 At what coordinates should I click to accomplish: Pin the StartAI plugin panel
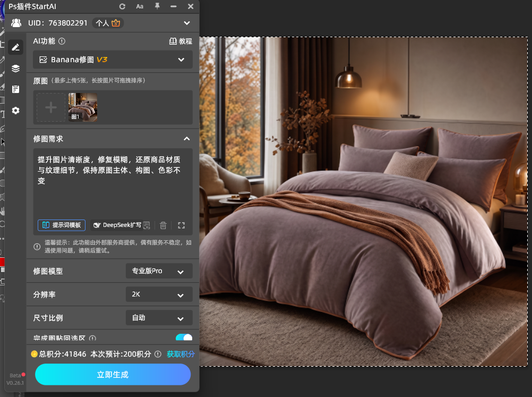tap(157, 6)
